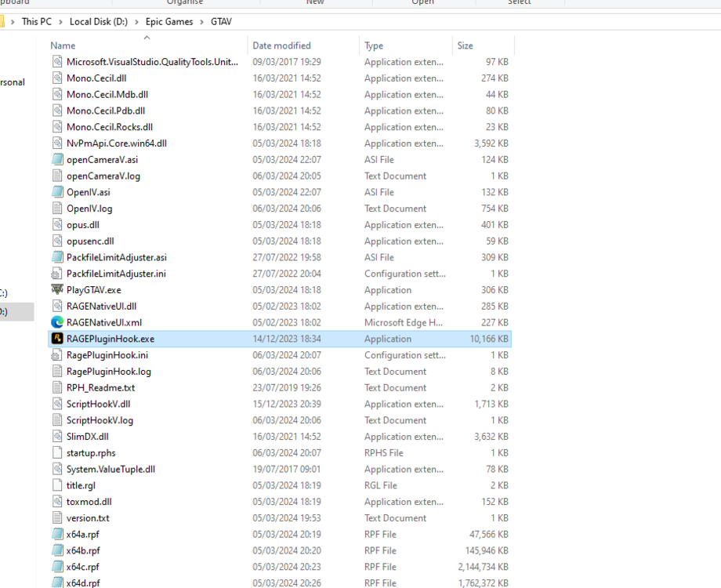
Task: Select the System.ValueTuple.dll file name
Action: pyautogui.click(x=111, y=470)
